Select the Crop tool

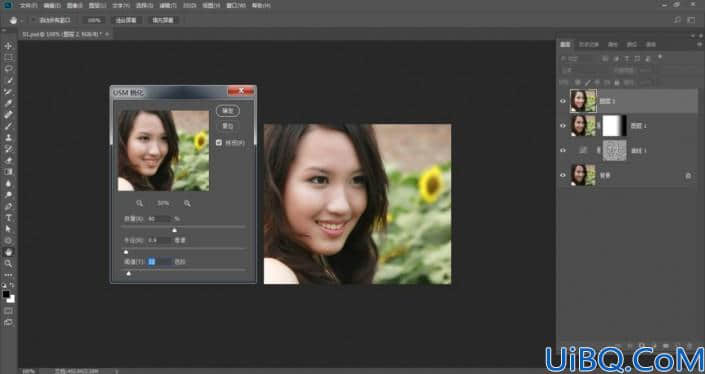8,92
